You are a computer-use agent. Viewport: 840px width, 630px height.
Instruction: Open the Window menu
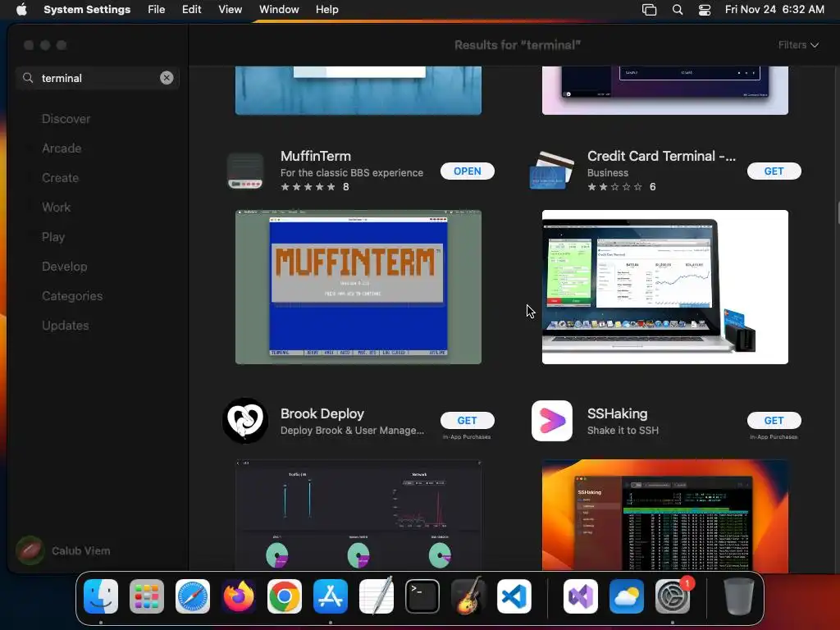pos(279,10)
